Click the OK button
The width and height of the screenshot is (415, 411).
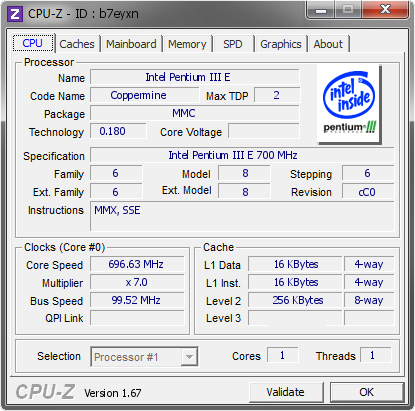click(x=367, y=392)
